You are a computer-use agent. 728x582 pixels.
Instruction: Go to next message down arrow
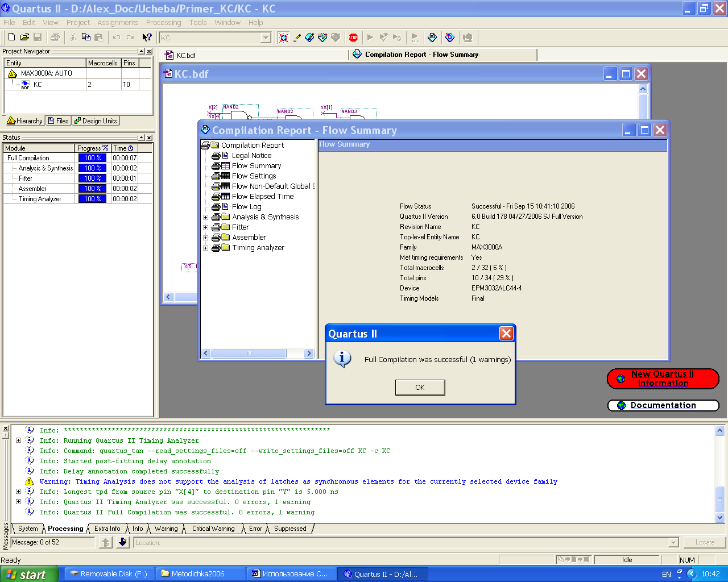pyautogui.click(x=123, y=542)
